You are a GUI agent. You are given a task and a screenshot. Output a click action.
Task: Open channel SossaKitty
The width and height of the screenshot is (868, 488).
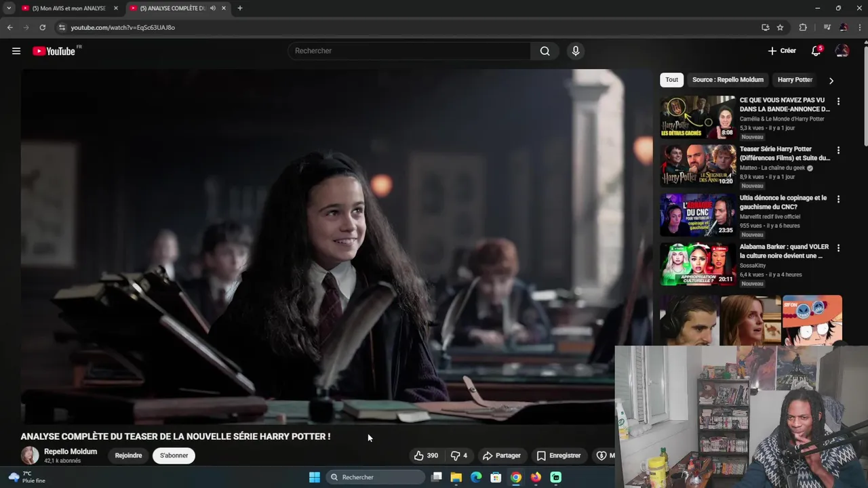[x=751, y=266]
